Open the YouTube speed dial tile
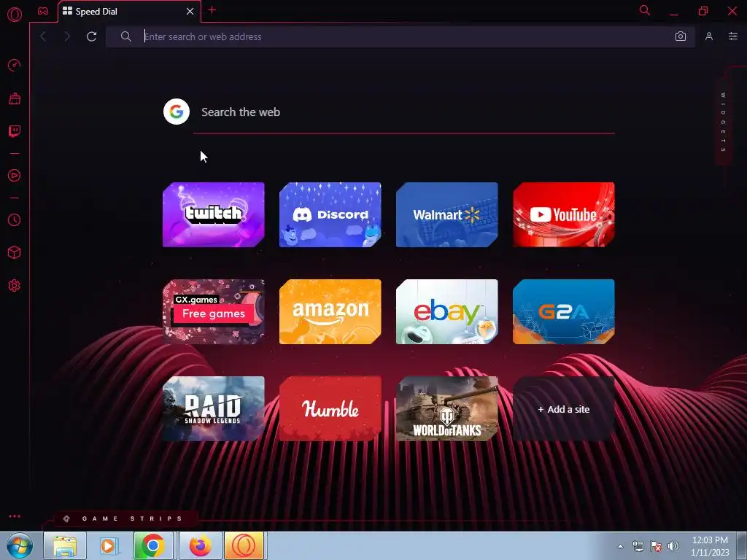This screenshot has width=747, height=560. tap(564, 215)
